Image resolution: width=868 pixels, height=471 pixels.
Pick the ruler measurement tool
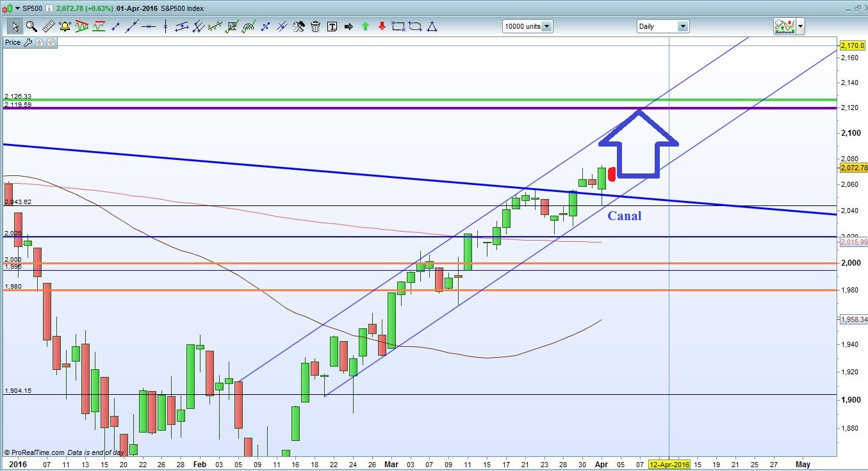[x=48, y=26]
